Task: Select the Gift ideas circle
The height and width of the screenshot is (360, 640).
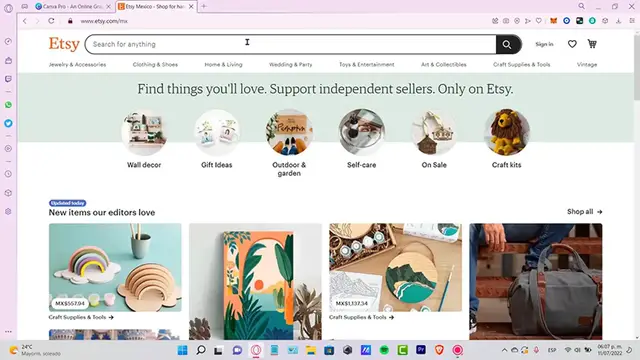Action: click(217, 132)
